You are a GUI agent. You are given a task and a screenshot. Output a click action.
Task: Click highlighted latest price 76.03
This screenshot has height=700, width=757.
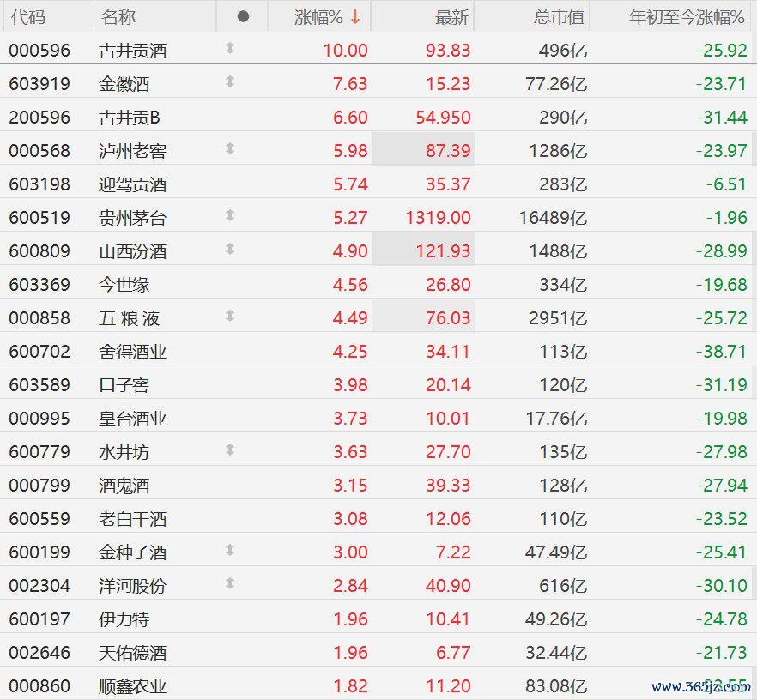(x=448, y=318)
